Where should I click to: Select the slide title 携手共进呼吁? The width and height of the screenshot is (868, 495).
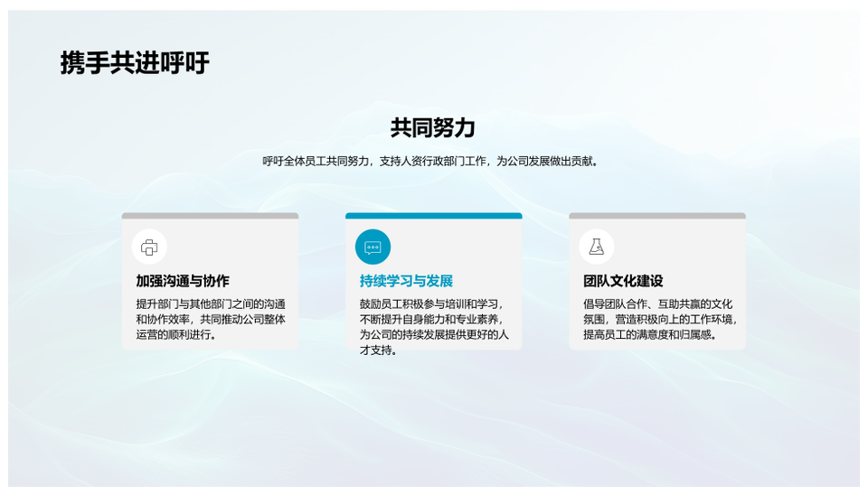tap(135, 63)
